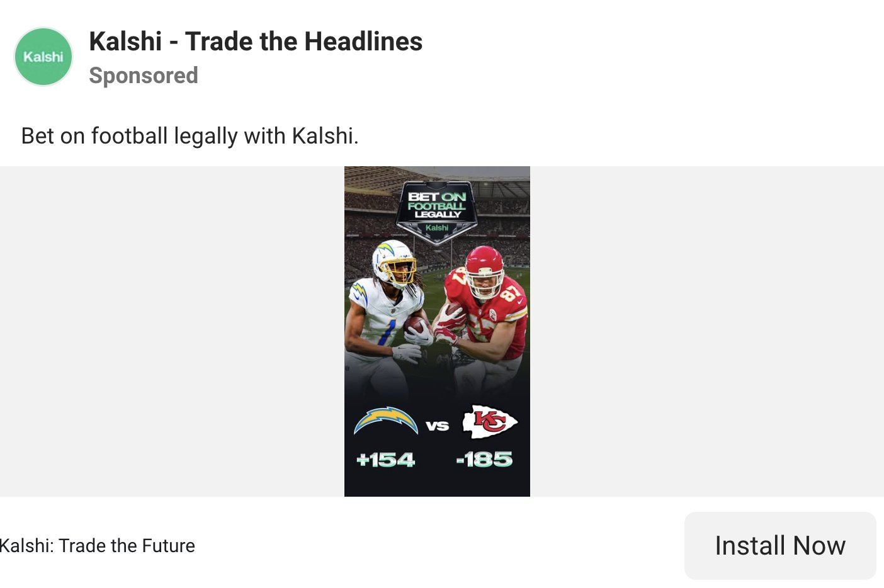Click the 'Sponsored' label
Screen dimensions: 884x588
[x=144, y=75]
